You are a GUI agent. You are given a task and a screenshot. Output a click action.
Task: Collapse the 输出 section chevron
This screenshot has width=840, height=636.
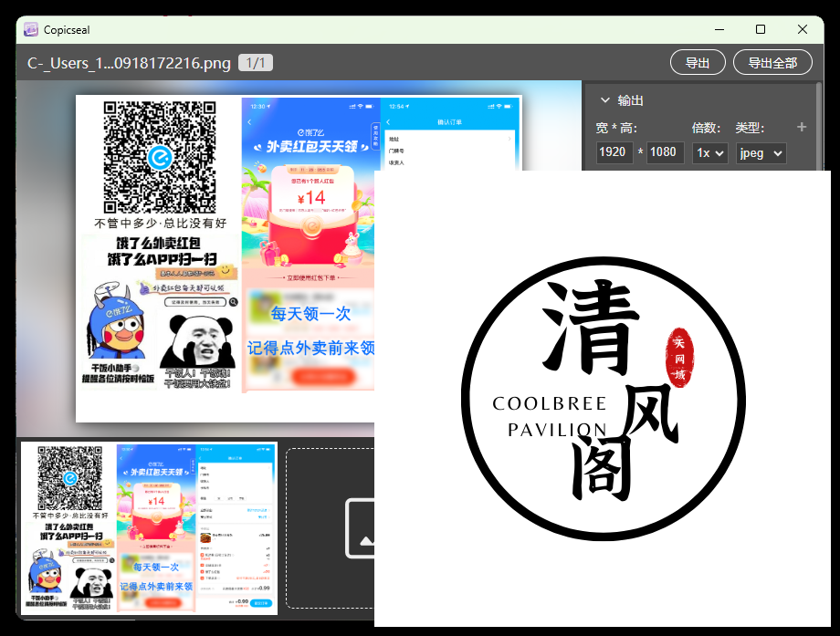(x=605, y=100)
